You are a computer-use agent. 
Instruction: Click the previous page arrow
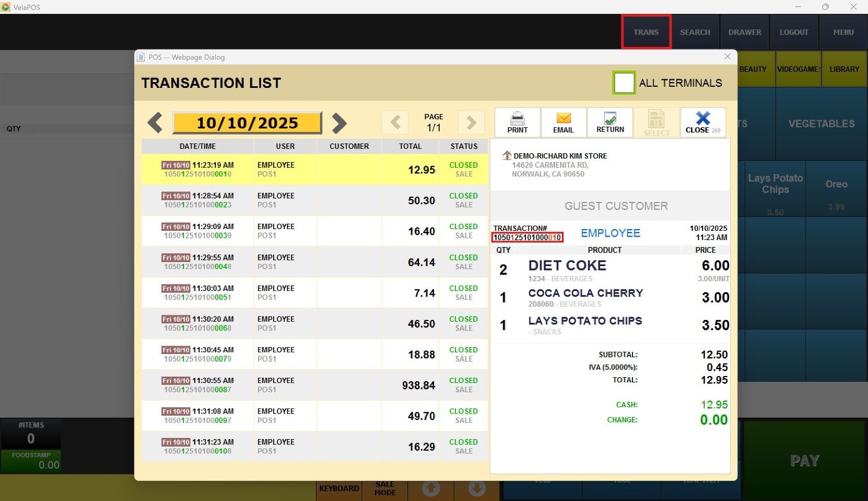[396, 123]
